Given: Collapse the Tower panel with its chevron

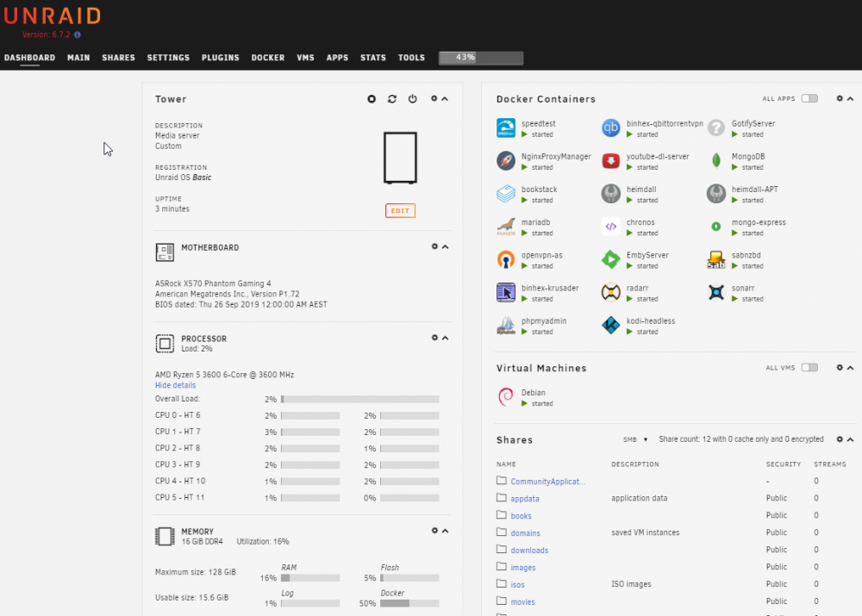Looking at the screenshot, I should 445,99.
